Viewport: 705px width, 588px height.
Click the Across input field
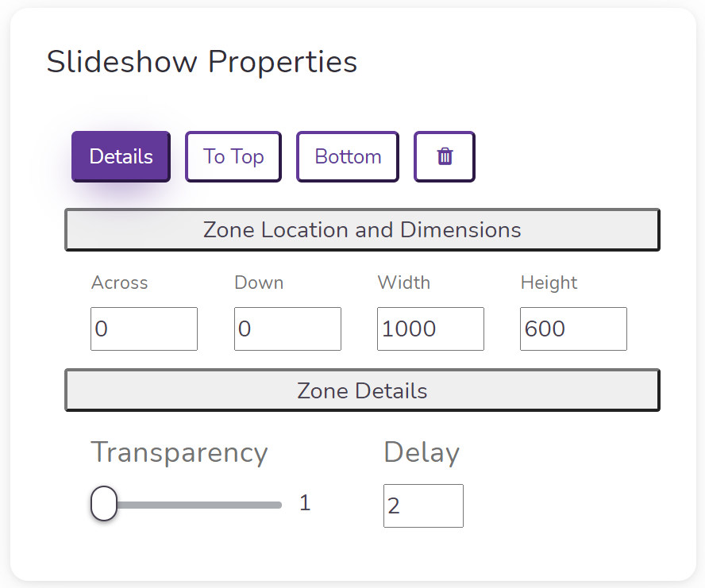coord(144,329)
